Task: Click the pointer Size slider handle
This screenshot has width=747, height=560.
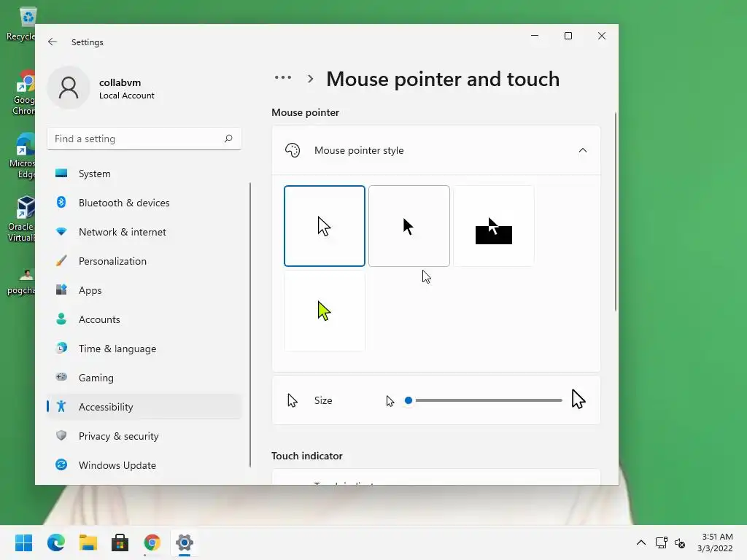Action: coord(409,400)
